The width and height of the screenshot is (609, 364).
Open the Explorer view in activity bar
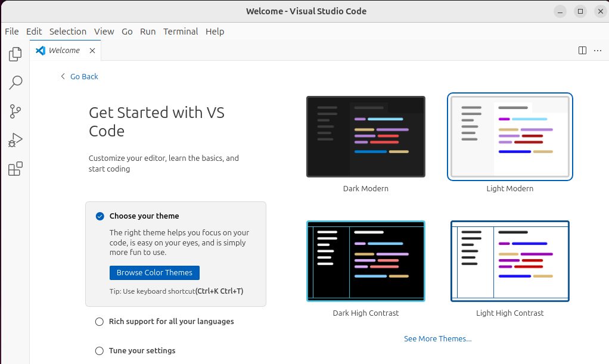click(15, 54)
